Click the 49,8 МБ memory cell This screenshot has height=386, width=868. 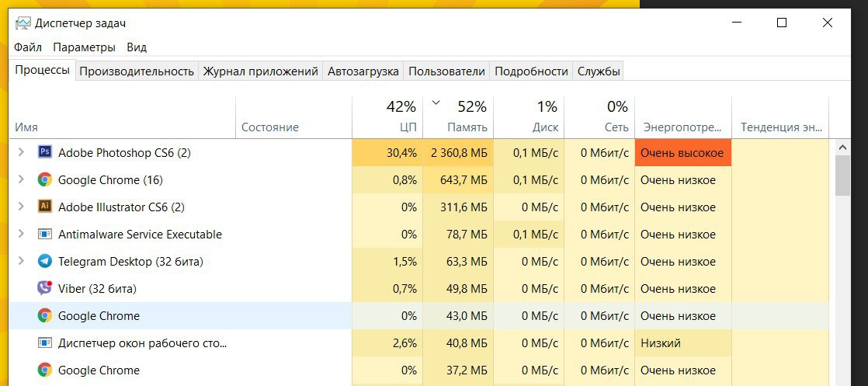[x=458, y=288]
